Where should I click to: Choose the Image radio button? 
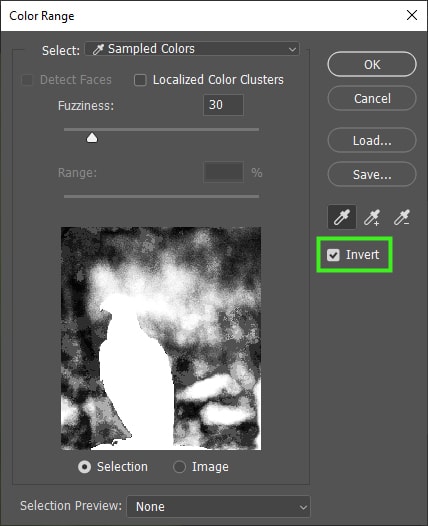click(x=179, y=467)
